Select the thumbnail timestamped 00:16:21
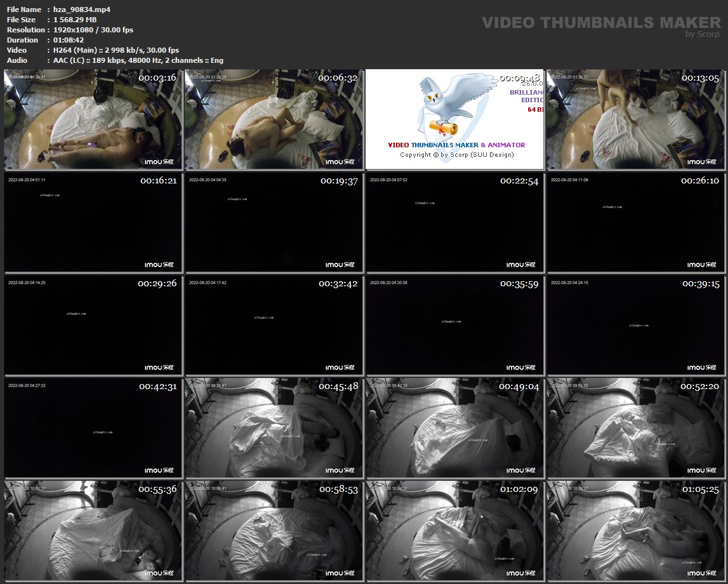The width and height of the screenshot is (728, 584). (x=93, y=223)
